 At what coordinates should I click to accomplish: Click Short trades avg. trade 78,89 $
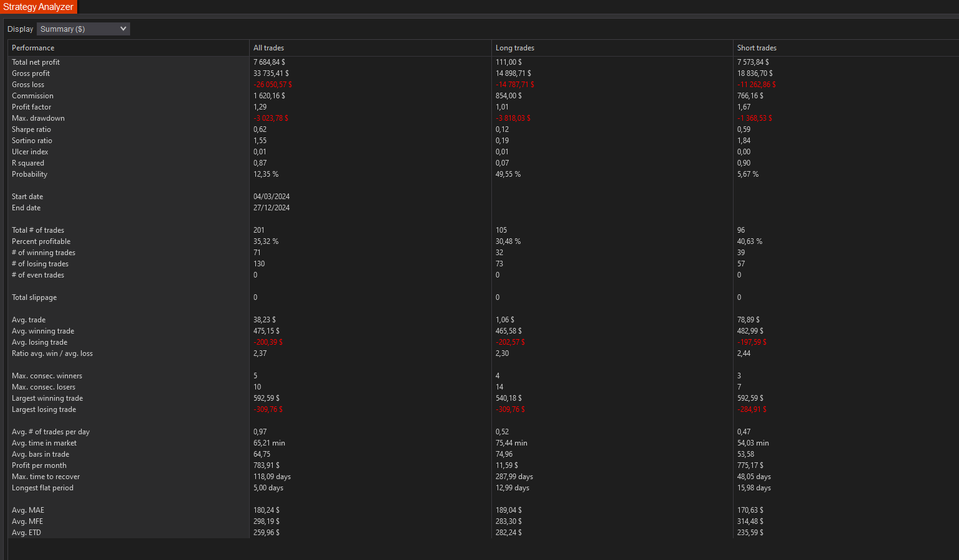click(x=749, y=320)
